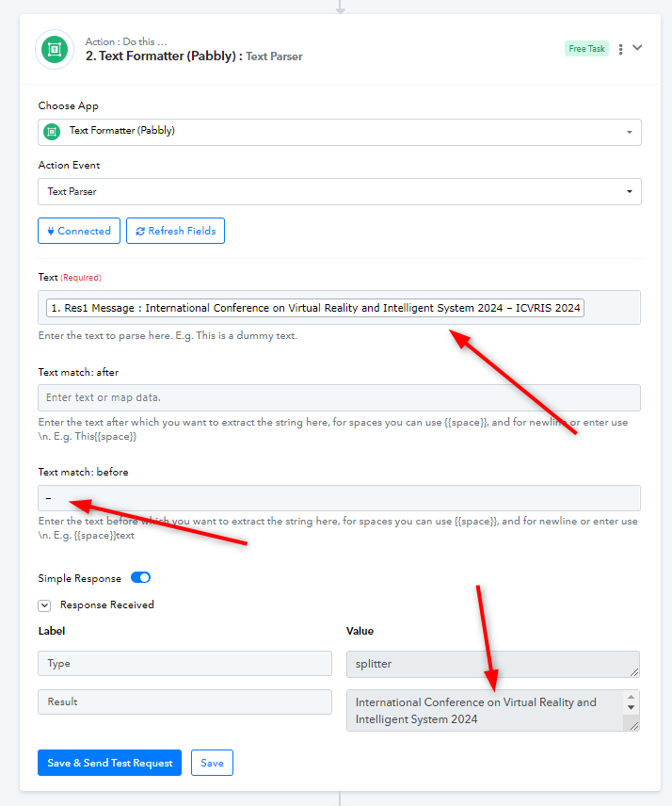
Task: Click the Result label field
Action: 185,702
